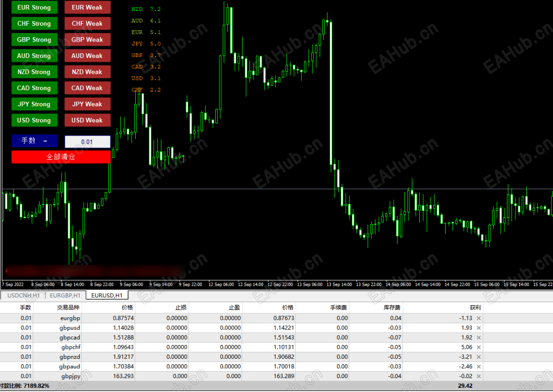This screenshot has height=392, width=553.
Task: Click the 止盈 column header
Action: point(215,308)
